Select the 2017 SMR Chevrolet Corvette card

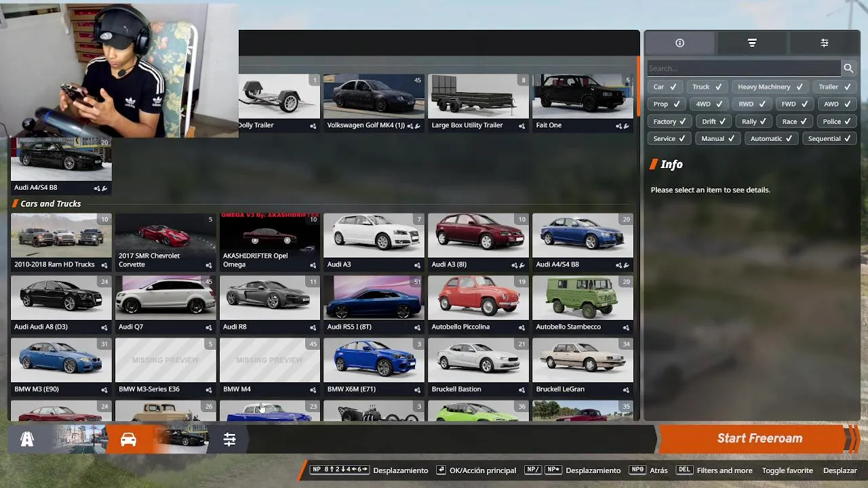tap(165, 242)
